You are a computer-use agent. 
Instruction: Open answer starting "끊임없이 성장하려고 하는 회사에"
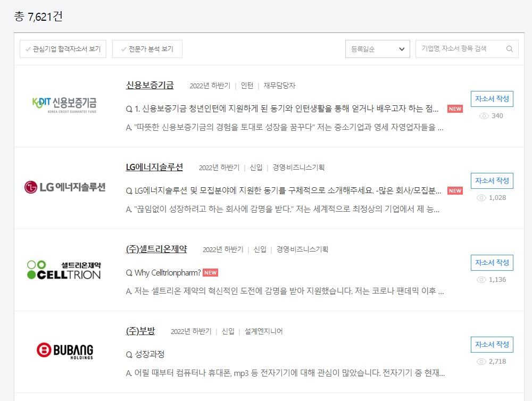282,209
